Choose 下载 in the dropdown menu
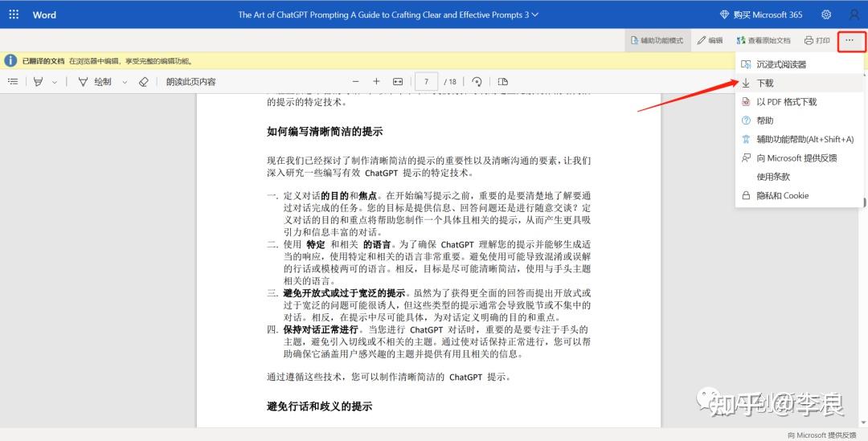The image size is (868, 441). pos(800,83)
